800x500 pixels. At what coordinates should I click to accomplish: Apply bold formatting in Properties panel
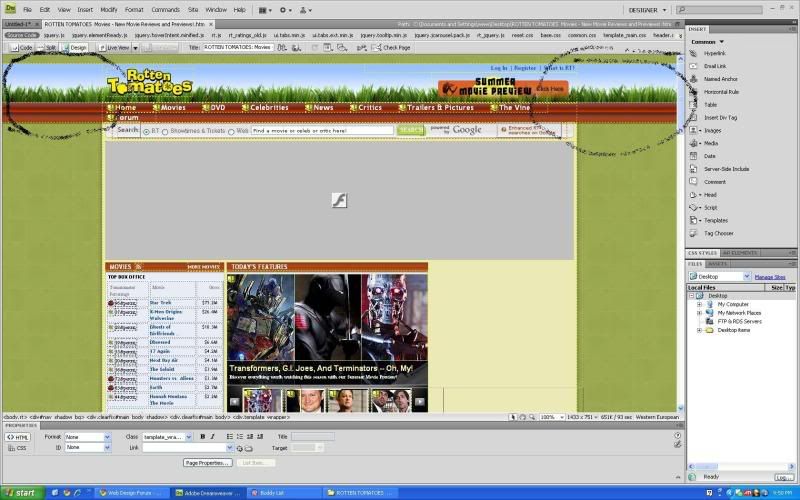click(x=202, y=437)
